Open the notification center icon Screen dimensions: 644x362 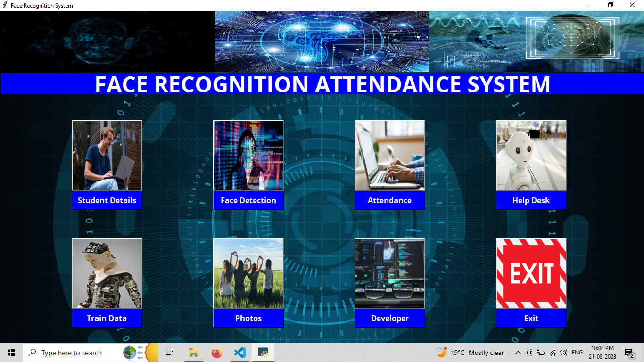(x=629, y=353)
